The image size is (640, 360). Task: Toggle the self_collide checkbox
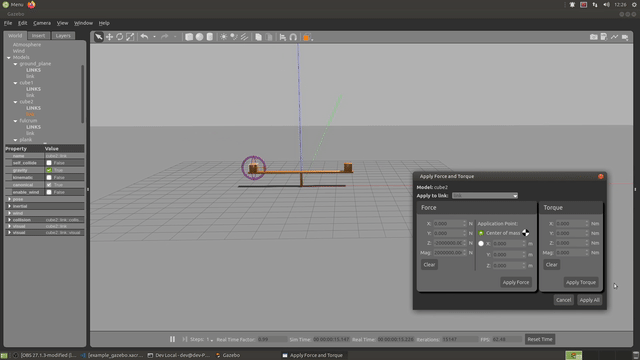(x=49, y=163)
